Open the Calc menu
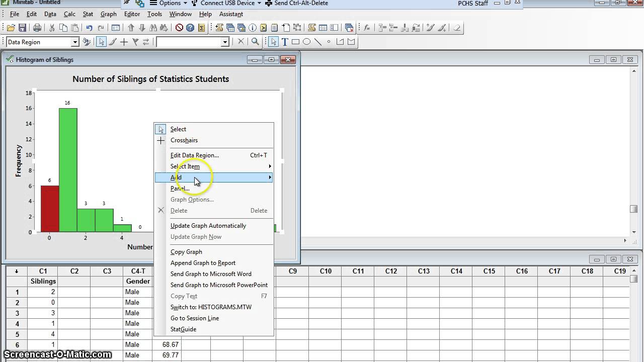 click(69, 14)
